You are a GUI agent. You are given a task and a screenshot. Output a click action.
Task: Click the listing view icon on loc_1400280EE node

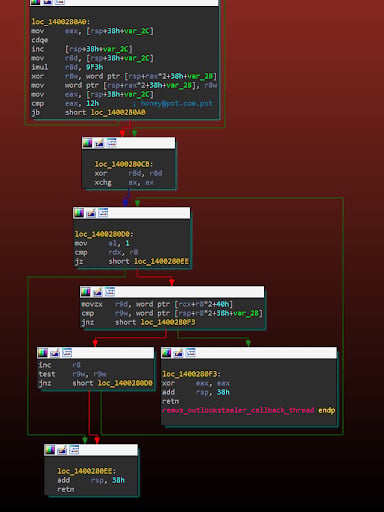(74, 449)
